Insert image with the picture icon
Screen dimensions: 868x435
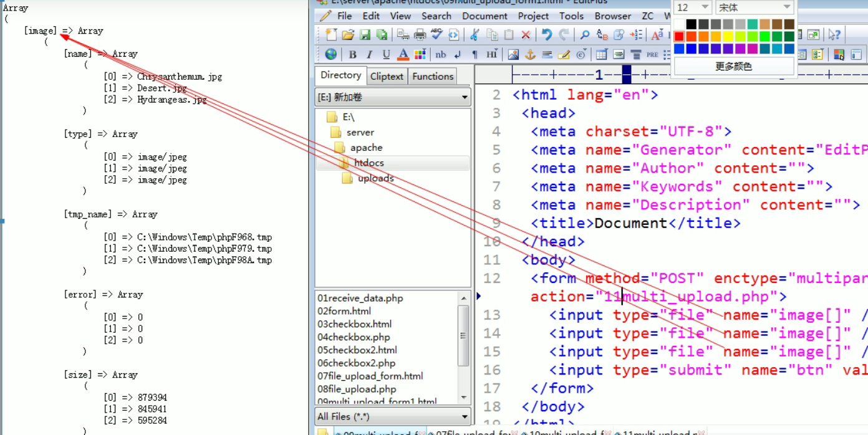pos(513,55)
